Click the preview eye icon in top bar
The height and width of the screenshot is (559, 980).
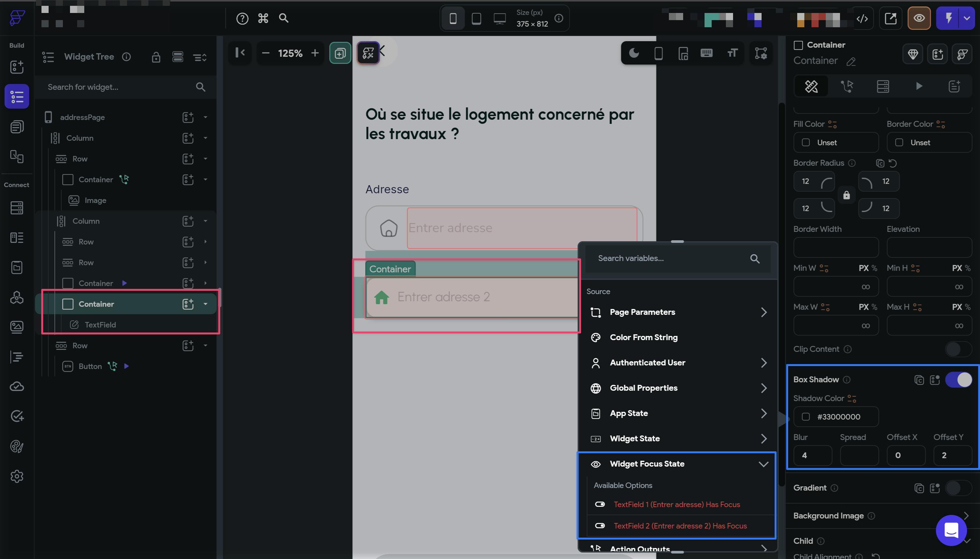point(919,18)
